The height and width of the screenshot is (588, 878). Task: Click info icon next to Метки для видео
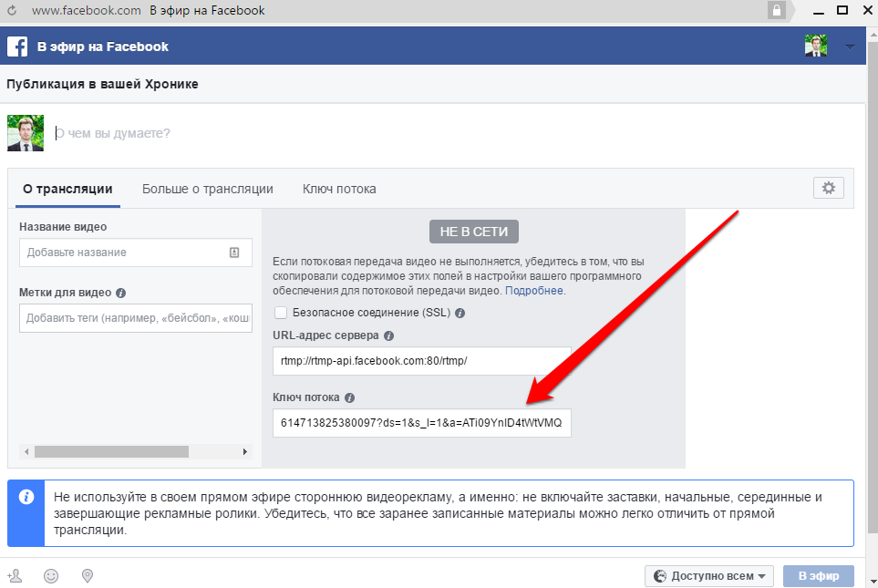coord(120,293)
